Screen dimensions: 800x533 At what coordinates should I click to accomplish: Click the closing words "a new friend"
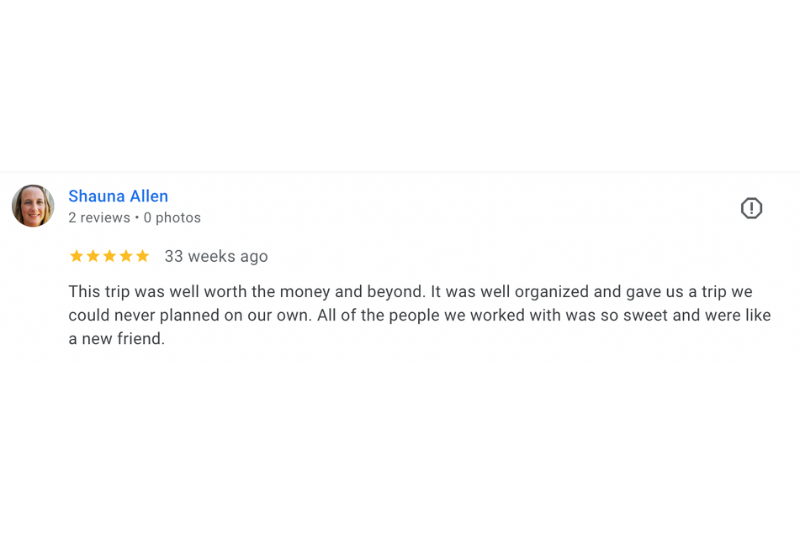click(x=116, y=339)
